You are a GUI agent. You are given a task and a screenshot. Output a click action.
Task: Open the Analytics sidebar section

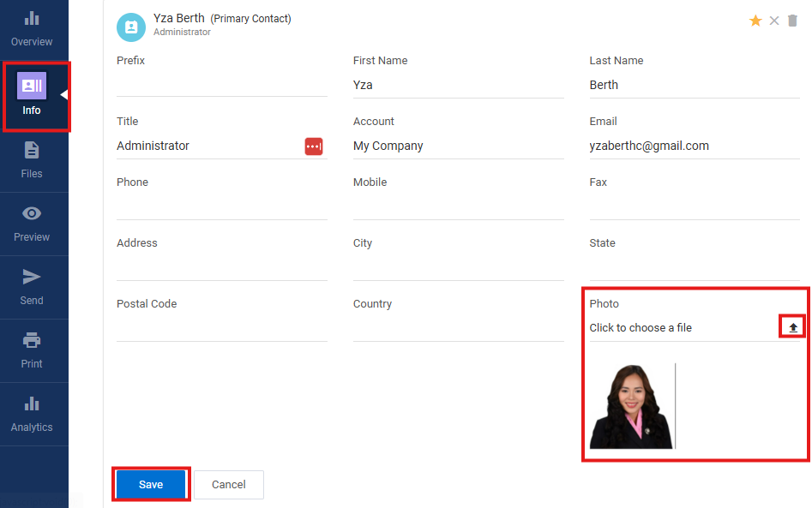click(32, 415)
